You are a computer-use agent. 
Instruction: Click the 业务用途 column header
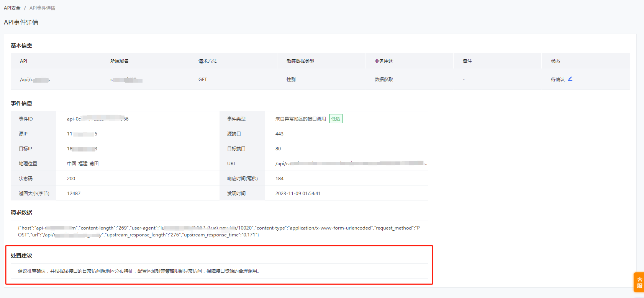[x=384, y=61]
